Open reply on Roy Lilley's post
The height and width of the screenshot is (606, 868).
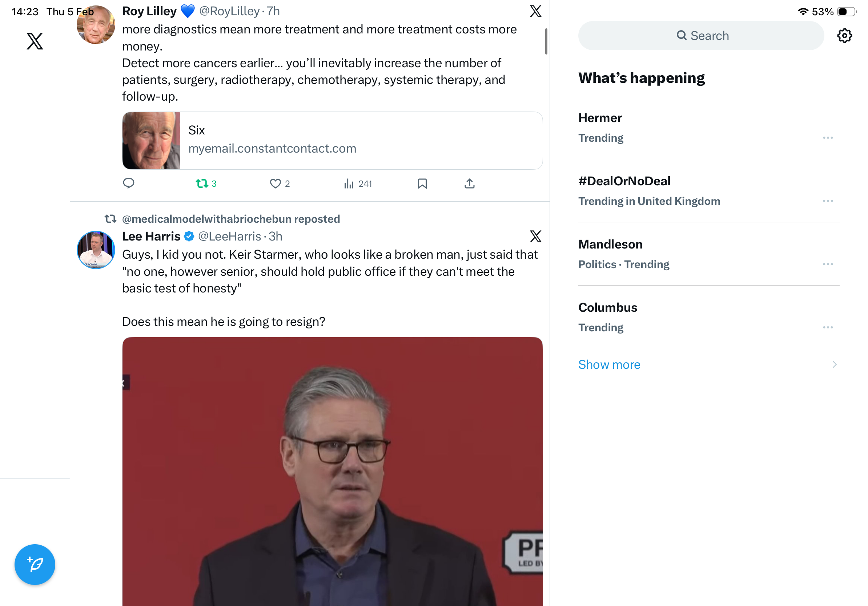[129, 183]
